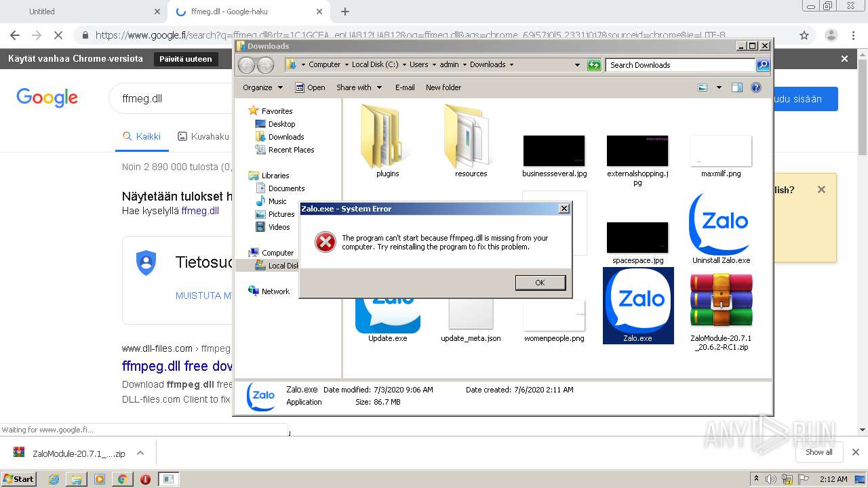Open the resources folder
Viewport: 868px width, 488px height.
point(471,141)
